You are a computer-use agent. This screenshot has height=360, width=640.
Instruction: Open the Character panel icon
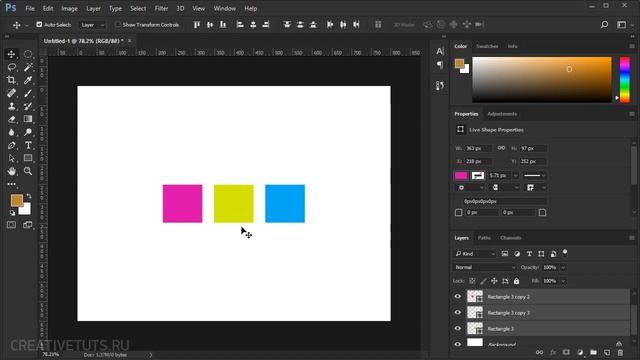[x=440, y=51]
